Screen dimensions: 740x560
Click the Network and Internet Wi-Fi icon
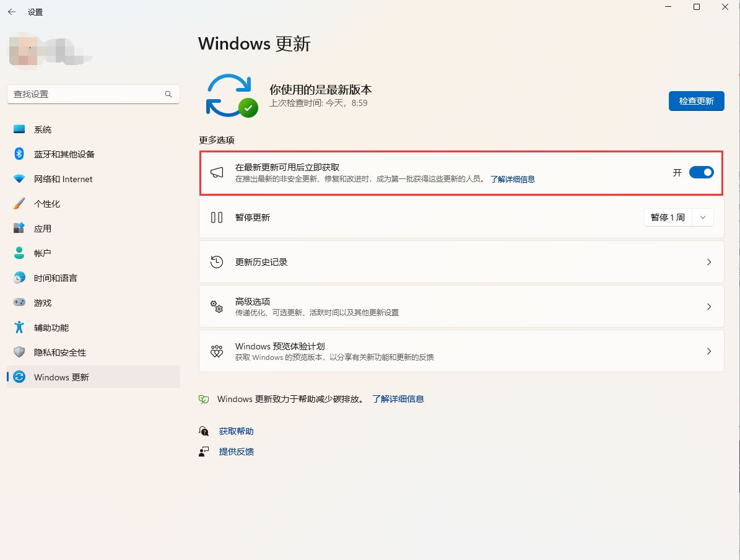pyautogui.click(x=19, y=179)
